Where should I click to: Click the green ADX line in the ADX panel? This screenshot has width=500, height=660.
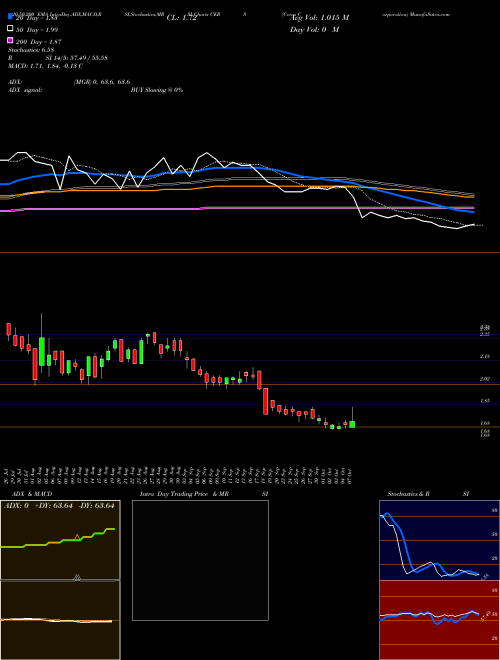coord(58,539)
